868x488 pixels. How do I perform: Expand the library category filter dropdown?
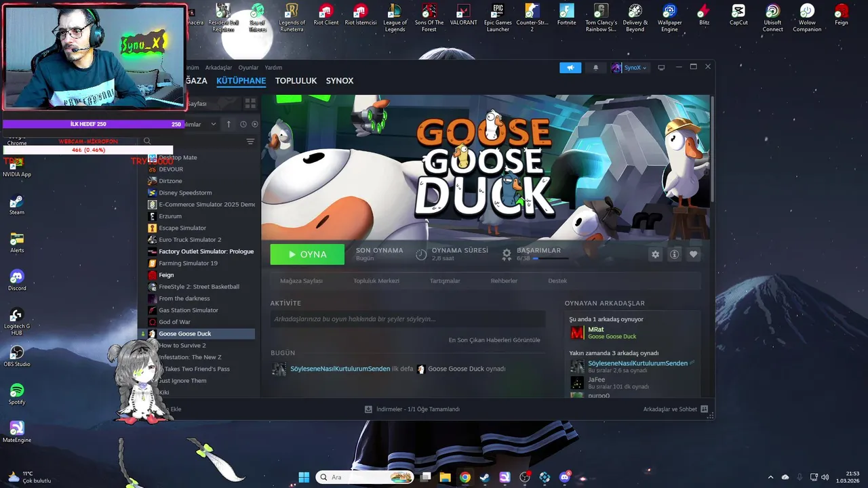[213, 124]
